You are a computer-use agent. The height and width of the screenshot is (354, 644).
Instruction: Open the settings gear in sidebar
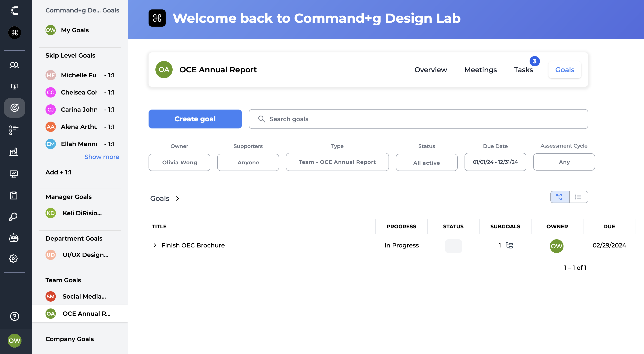pyautogui.click(x=14, y=259)
